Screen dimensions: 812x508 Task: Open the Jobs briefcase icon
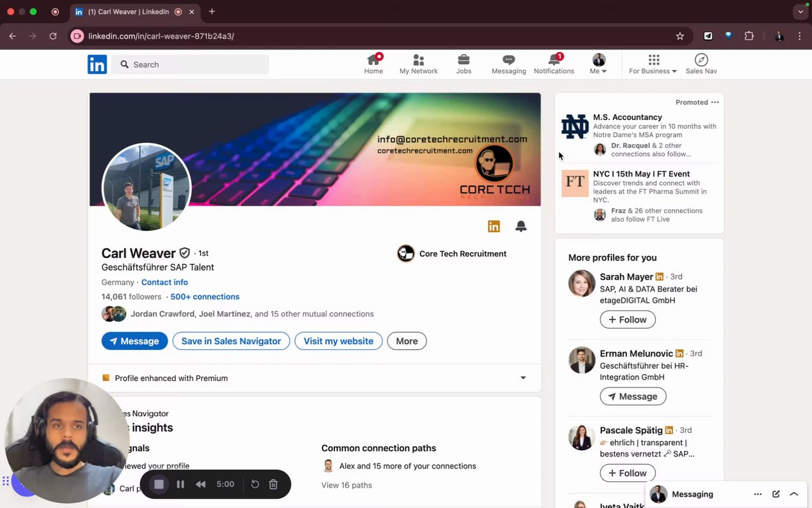(x=464, y=64)
